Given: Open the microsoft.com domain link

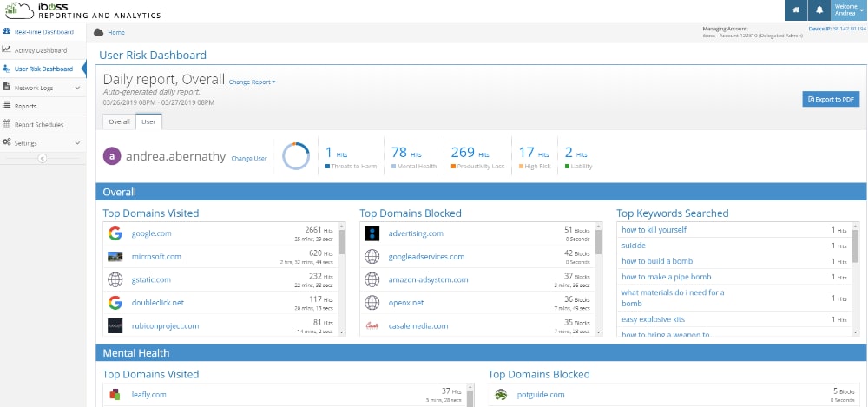Looking at the screenshot, I should tap(156, 257).
